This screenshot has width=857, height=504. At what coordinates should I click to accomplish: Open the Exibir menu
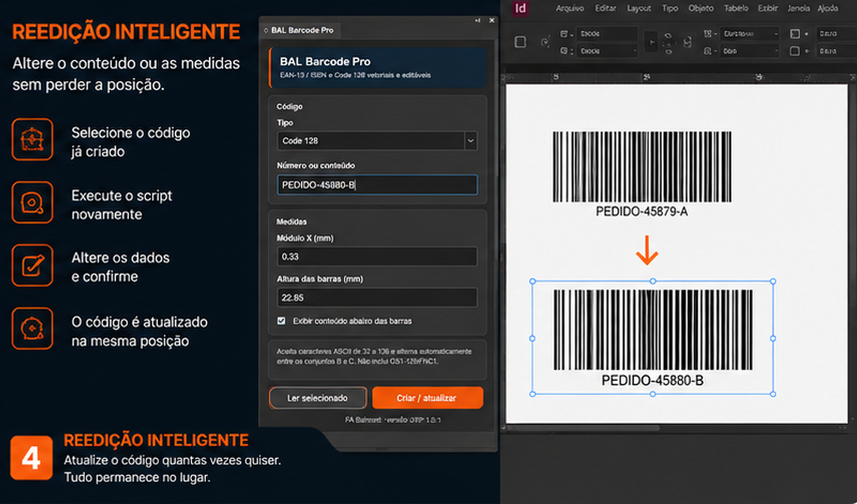click(x=768, y=8)
